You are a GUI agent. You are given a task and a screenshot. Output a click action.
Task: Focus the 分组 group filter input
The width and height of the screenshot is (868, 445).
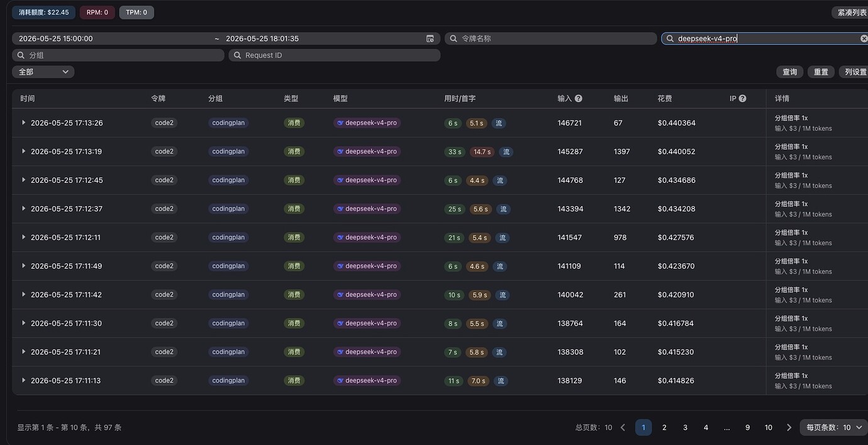[118, 55]
